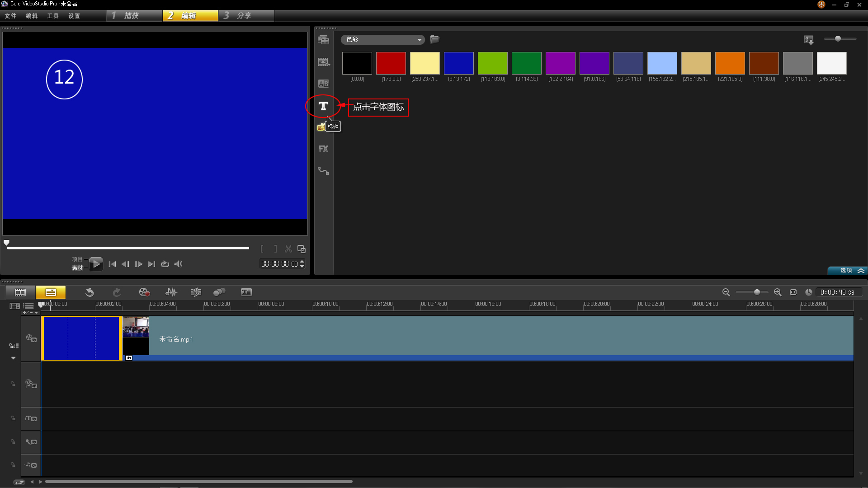This screenshot has height=488, width=868.
Task: Open the Path motion library icon
Action: [x=323, y=171]
